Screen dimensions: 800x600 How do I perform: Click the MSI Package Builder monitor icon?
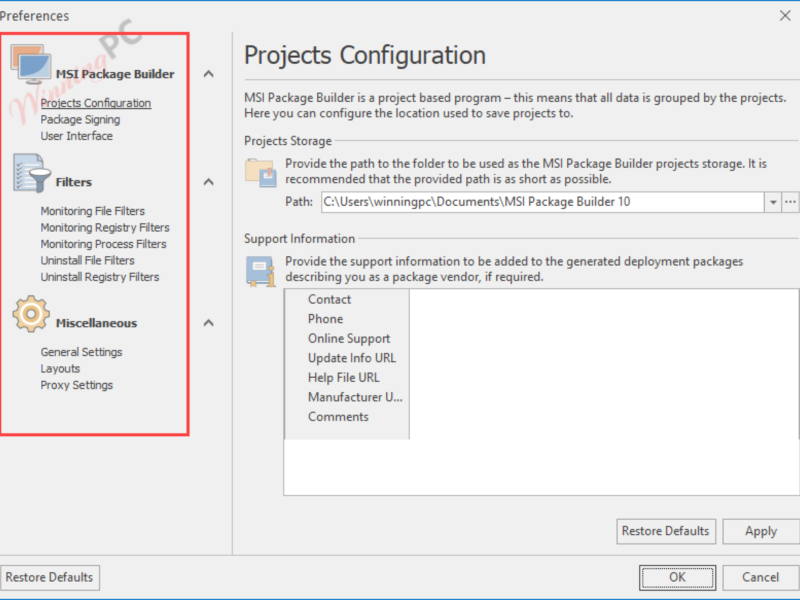[31, 65]
